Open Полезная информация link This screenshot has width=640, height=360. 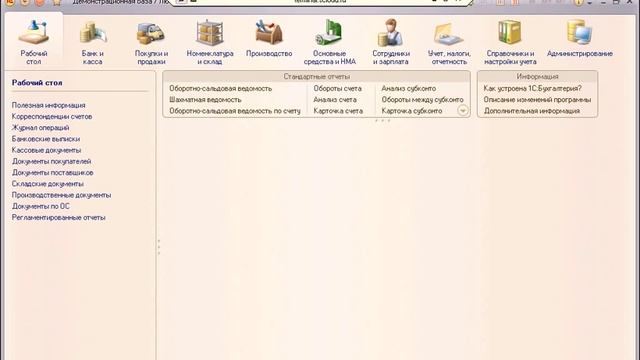(x=49, y=105)
